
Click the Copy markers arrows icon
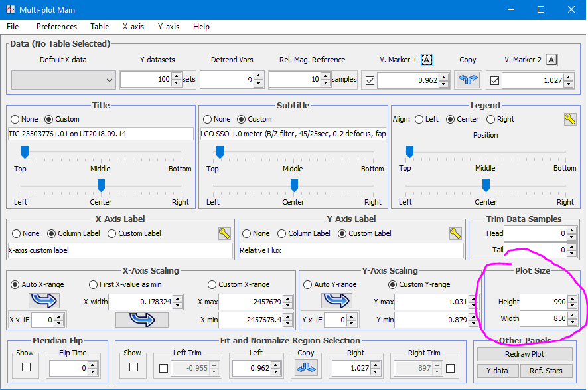(x=468, y=80)
